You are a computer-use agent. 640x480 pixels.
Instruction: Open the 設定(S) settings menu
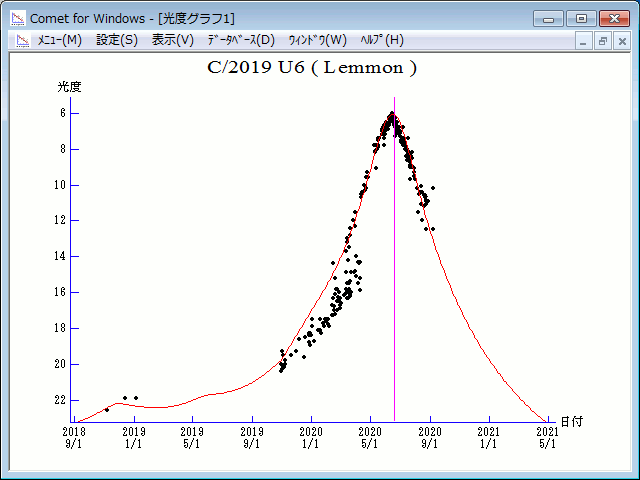[x=117, y=40]
